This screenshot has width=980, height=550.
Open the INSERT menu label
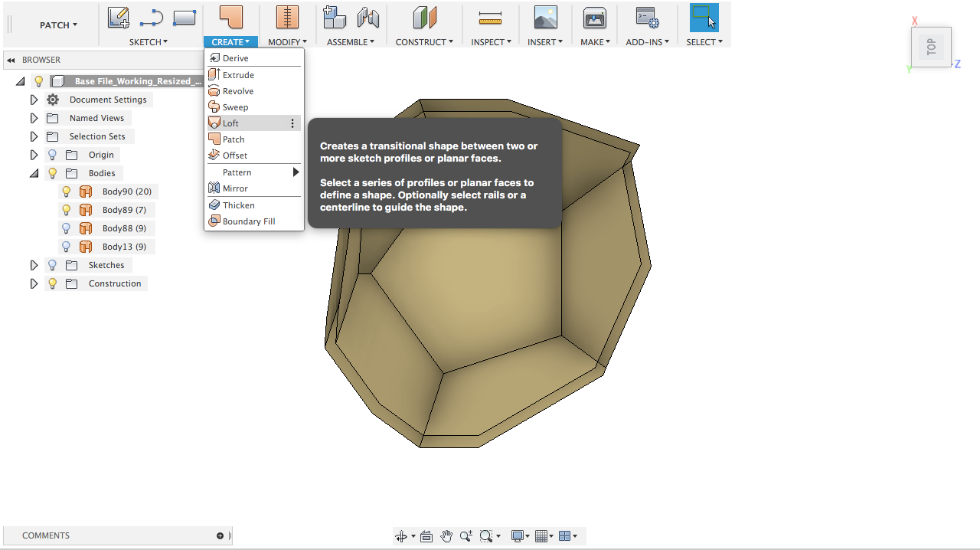click(545, 42)
